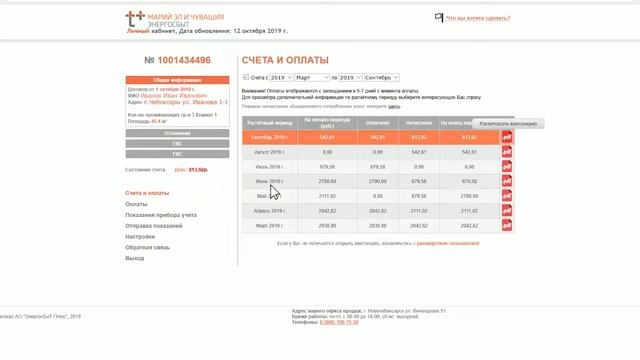
Task: Click the debt amount 813,92р.
Action: point(198,169)
